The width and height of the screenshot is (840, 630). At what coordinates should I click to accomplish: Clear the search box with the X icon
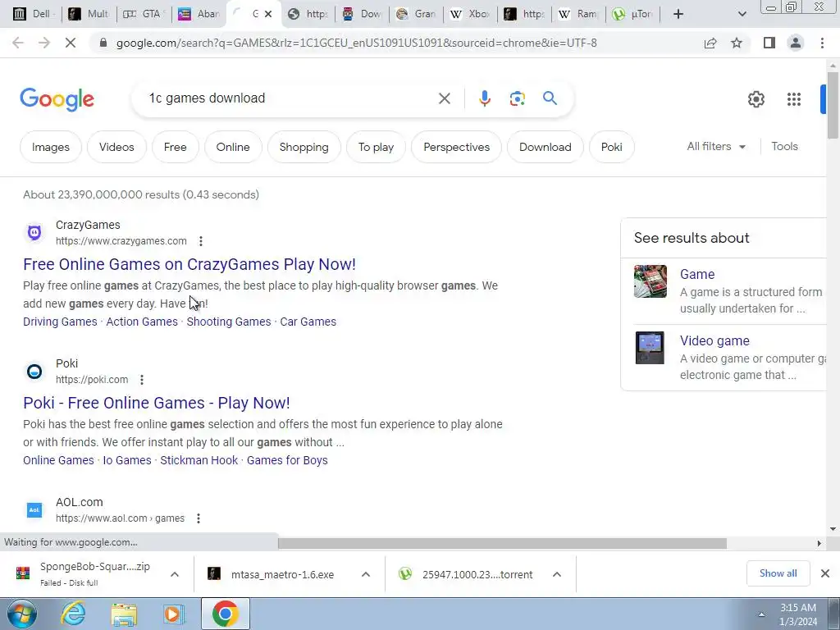pos(444,98)
